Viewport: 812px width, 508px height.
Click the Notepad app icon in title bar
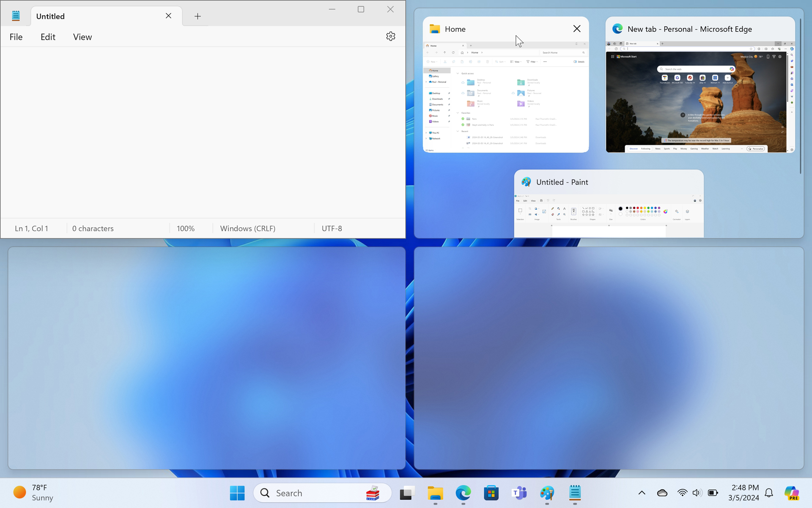(x=16, y=16)
